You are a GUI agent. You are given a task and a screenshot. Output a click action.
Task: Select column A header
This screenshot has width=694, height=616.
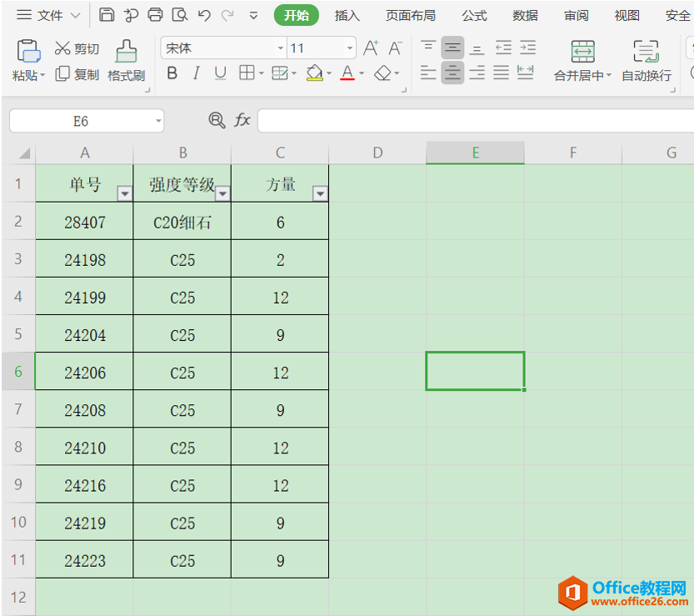pos(84,153)
